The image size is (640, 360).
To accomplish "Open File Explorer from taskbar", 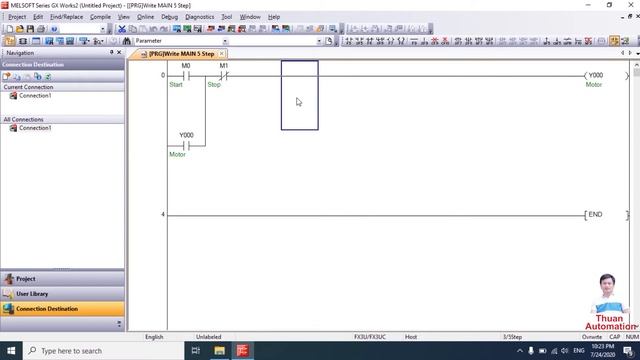I will [x=220, y=351].
